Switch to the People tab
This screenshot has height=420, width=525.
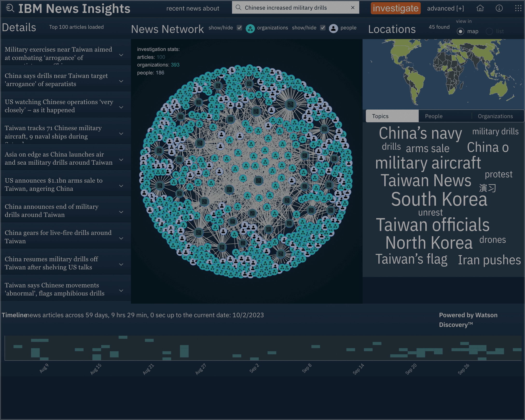[445, 116]
